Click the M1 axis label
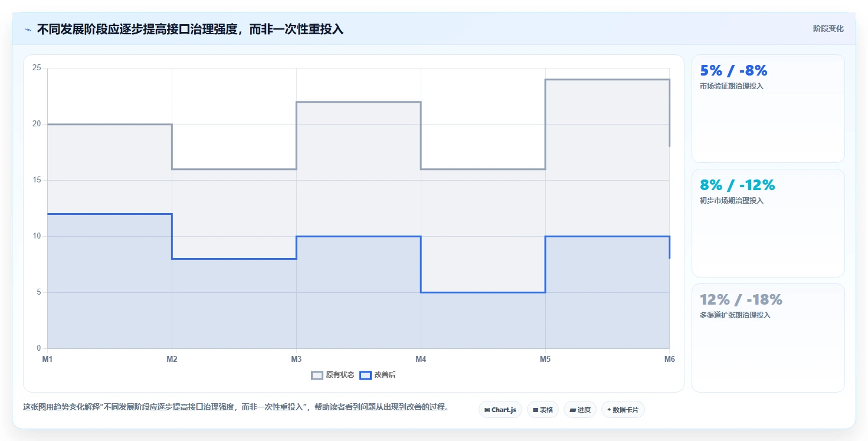The image size is (868, 441). [x=47, y=359]
